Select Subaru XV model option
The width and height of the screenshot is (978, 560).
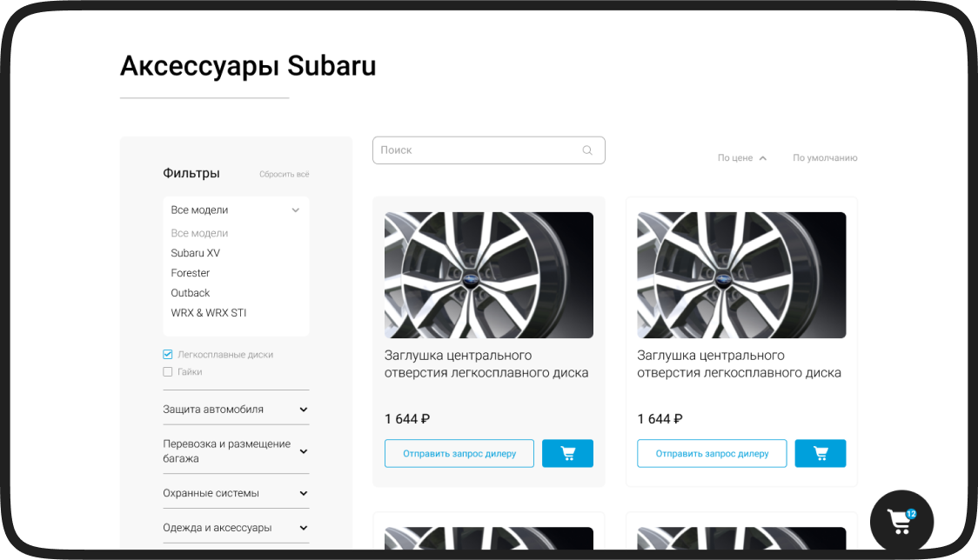[x=195, y=253]
